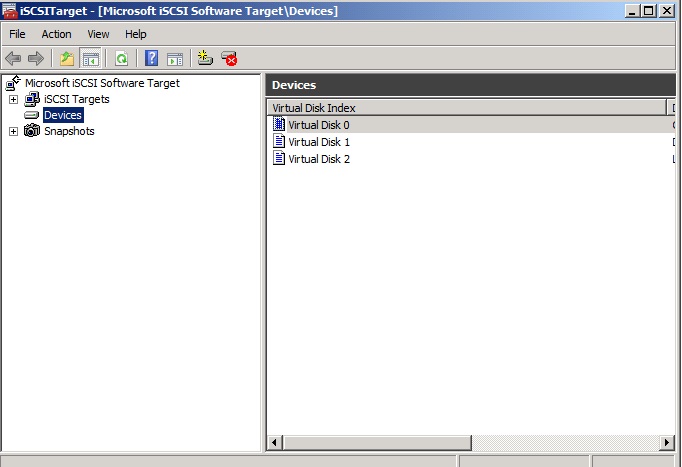This screenshot has height=467, width=682.
Task: Open the File menu
Action: click(17, 34)
